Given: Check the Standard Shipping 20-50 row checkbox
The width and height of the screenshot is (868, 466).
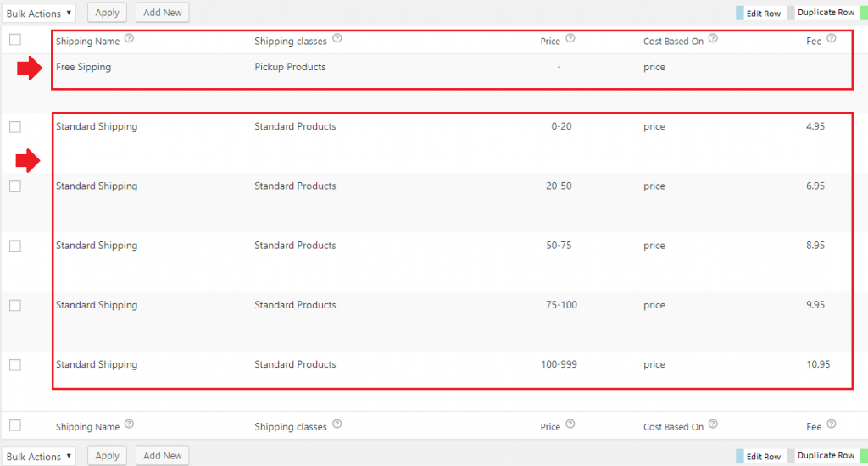Looking at the screenshot, I should 15,186.
